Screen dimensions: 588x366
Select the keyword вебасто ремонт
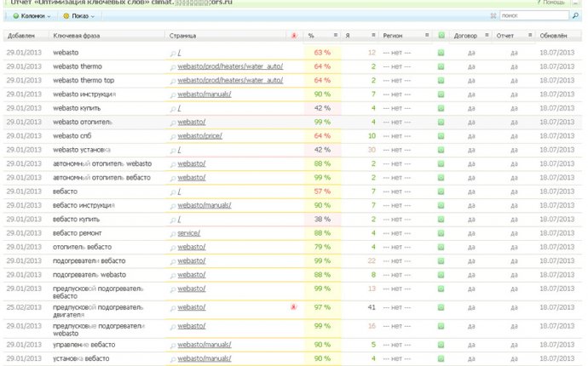click(78, 233)
